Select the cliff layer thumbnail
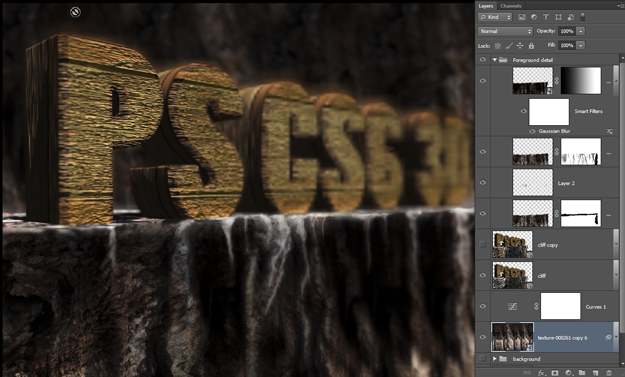 pos(512,275)
